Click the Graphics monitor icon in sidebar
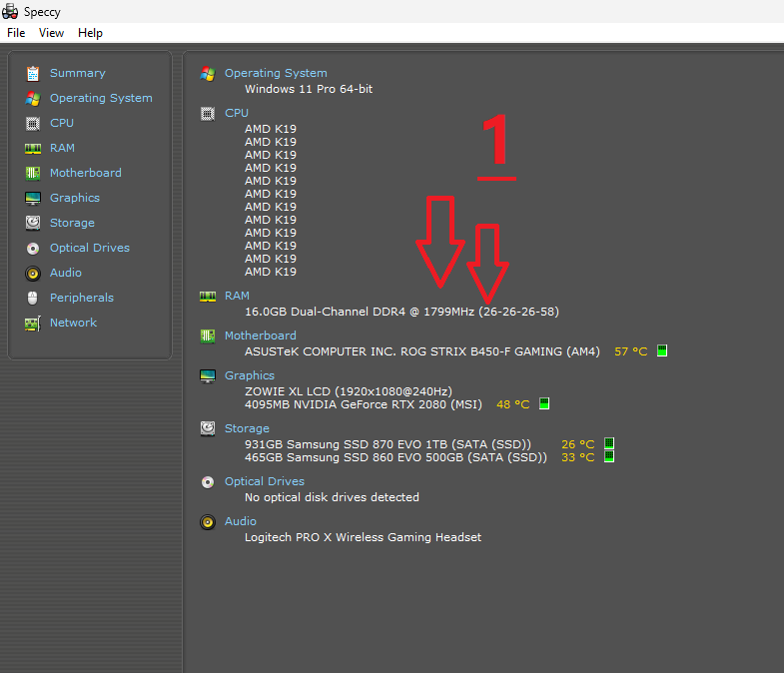 click(33, 199)
